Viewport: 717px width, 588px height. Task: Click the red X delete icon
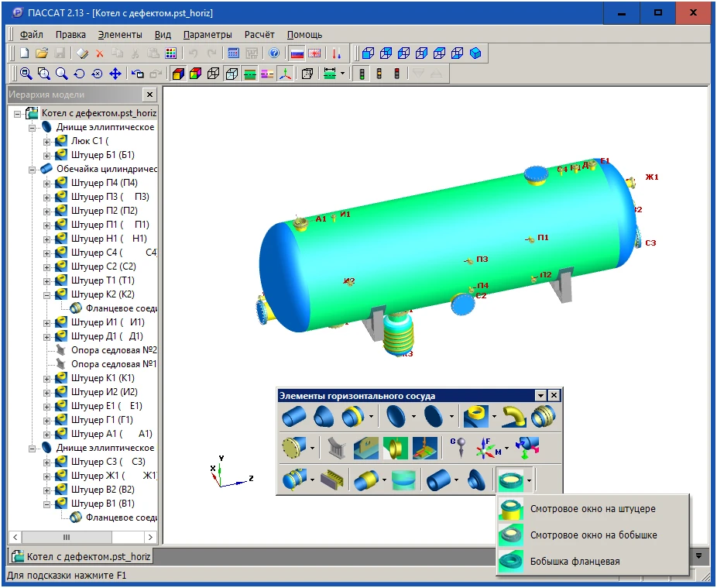[x=99, y=53]
